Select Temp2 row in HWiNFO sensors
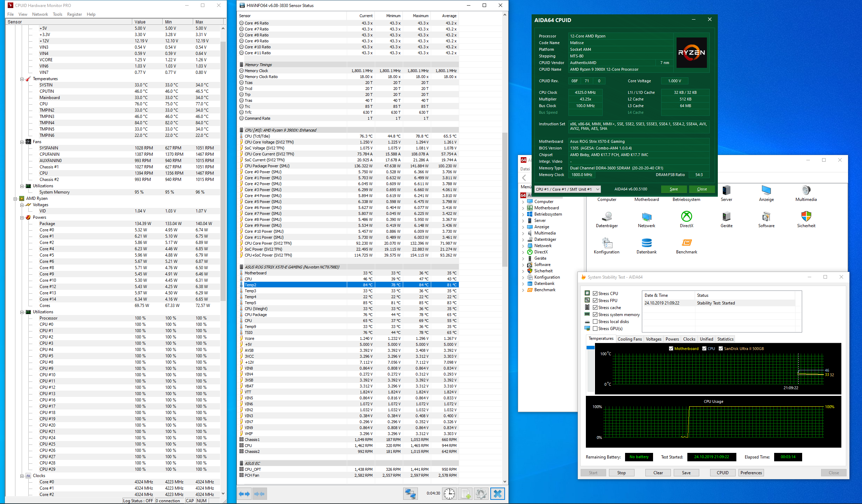This screenshot has height=504, width=862. [348, 285]
